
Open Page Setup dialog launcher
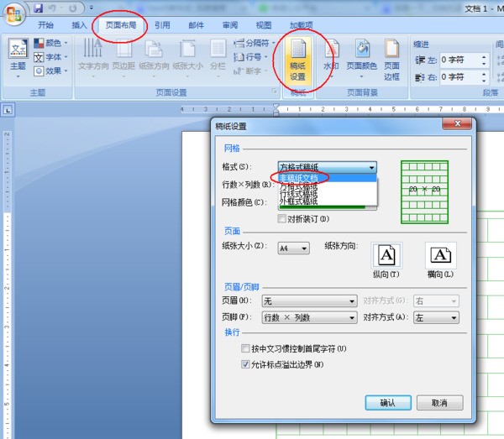pos(275,91)
